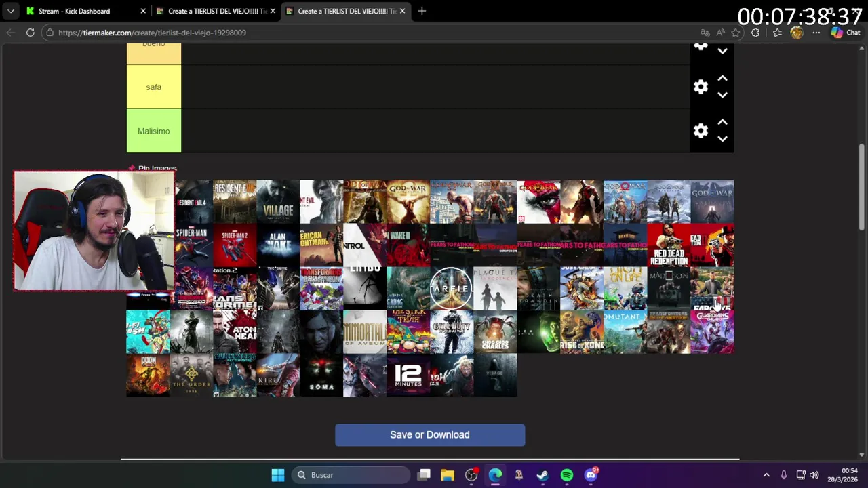
Task: Open browser extensions puzzle icon
Action: [755, 33]
